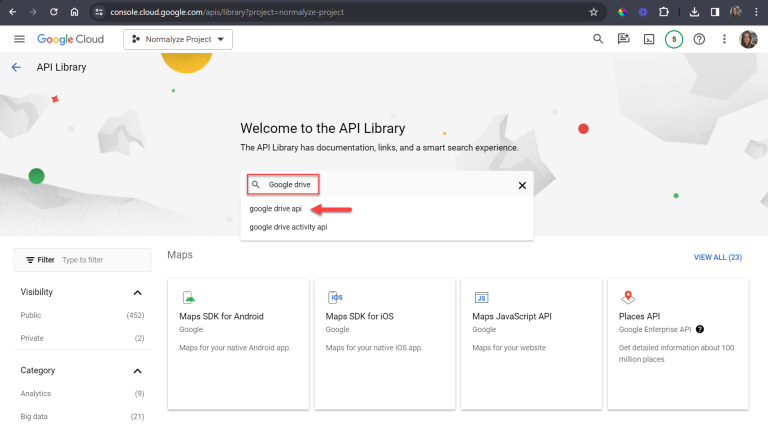
Task: Open Maps SDK for Android card
Action: click(238, 343)
